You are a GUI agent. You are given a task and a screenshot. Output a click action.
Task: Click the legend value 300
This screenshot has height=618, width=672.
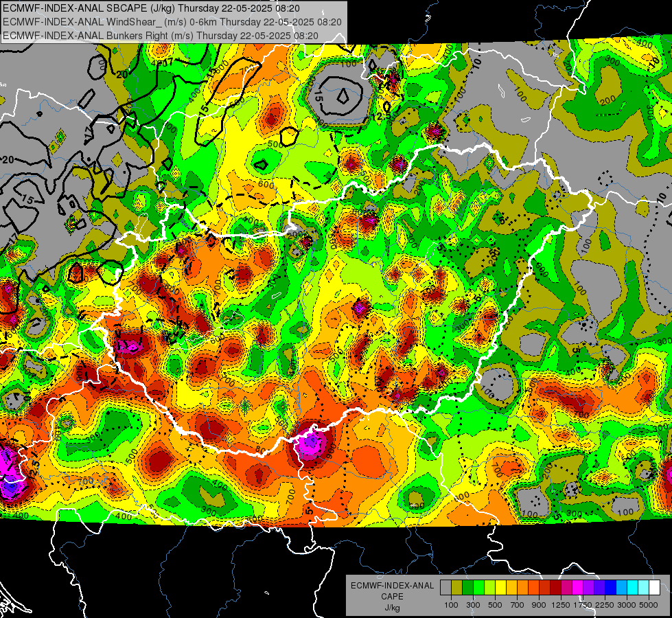pyautogui.click(x=473, y=605)
